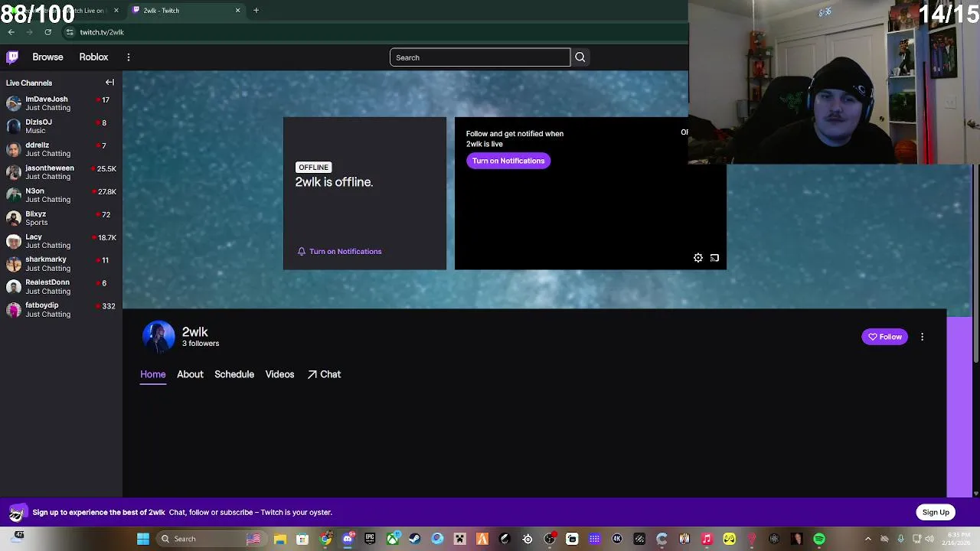The image size is (980, 551).
Task: Open File Explorer from the taskbar
Action: tap(280, 539)
